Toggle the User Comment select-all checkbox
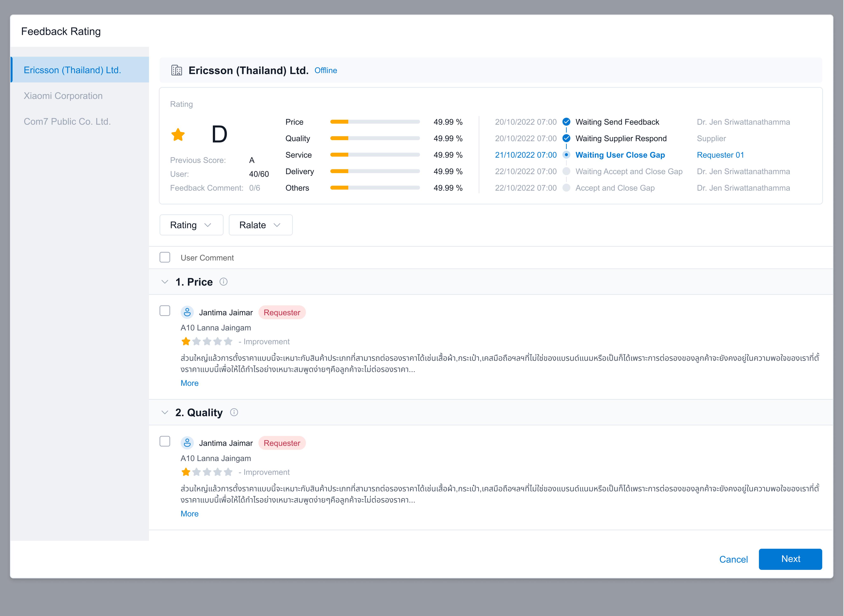Viewport: 844px width, 616px height. [x=165, y=257]
